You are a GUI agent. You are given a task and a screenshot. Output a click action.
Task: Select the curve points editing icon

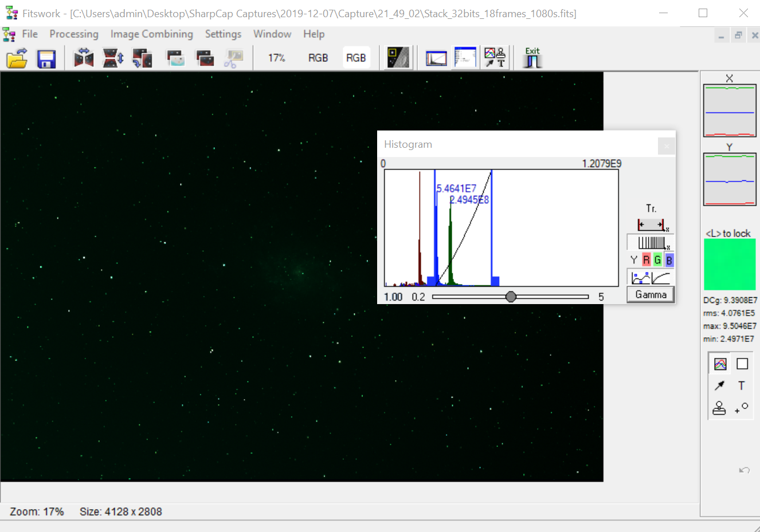640,278
